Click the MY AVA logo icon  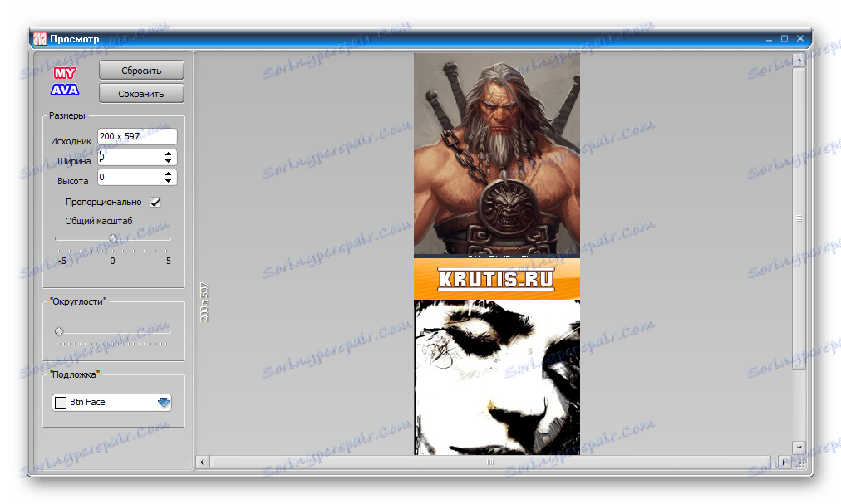pyautogui.click(x=65, y=81)
